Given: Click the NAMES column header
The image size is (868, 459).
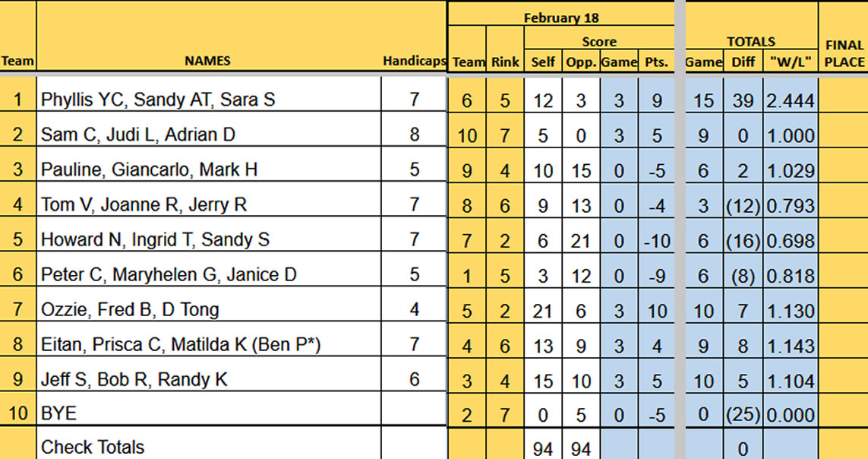Looking at the screenshot, I should 207,62.
